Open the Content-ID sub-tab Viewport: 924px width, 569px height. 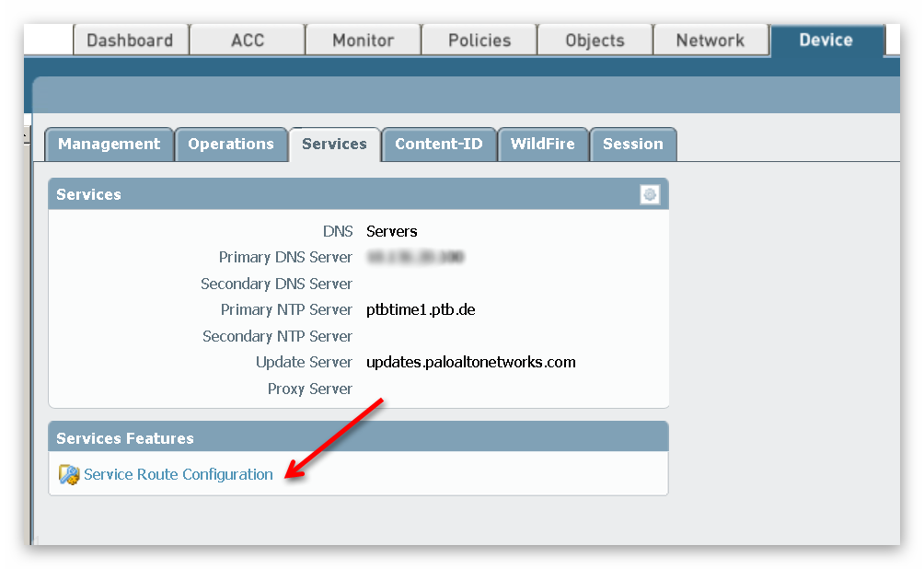click(x=439, y=145)
